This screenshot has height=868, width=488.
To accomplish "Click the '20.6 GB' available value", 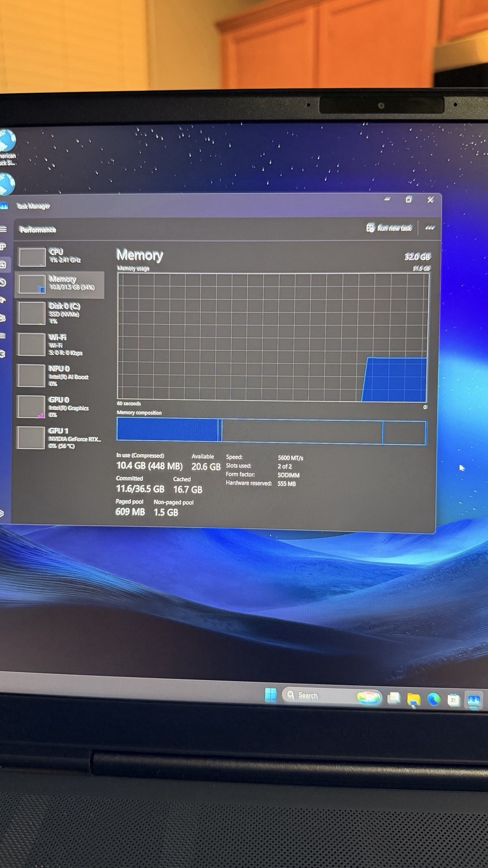I will 206,467.
